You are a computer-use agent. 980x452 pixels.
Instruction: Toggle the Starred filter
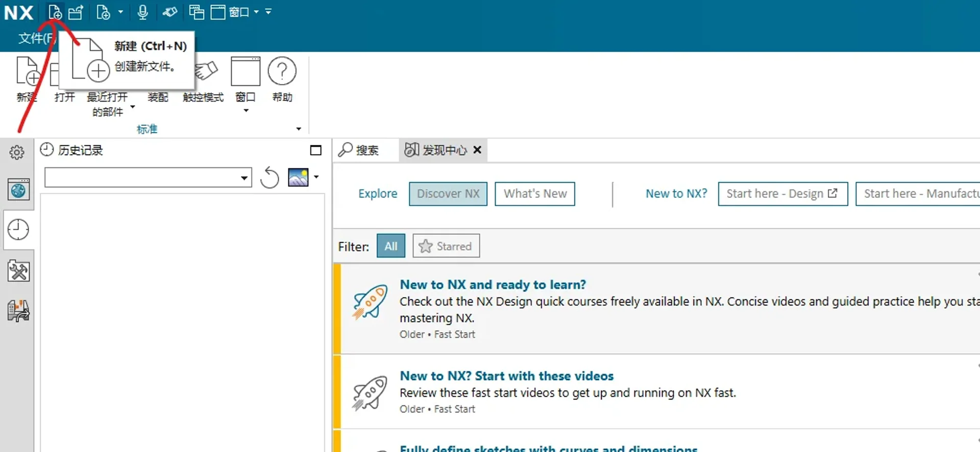(x=446, y=246)
